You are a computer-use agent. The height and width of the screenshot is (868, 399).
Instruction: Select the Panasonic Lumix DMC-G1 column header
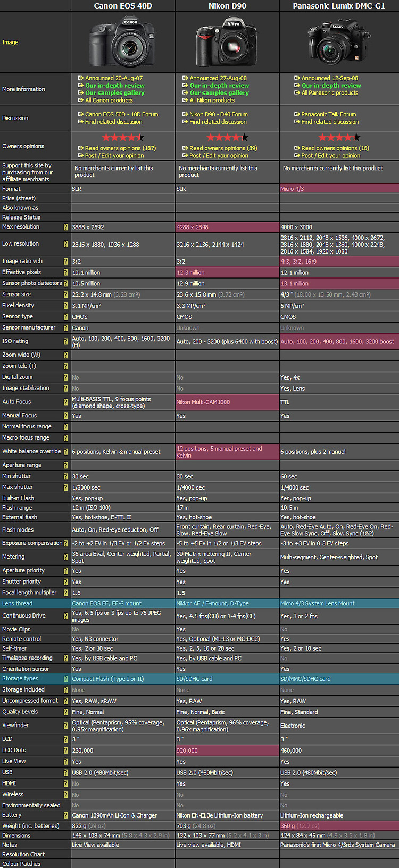pyautogui.click(x=339, y=6)
